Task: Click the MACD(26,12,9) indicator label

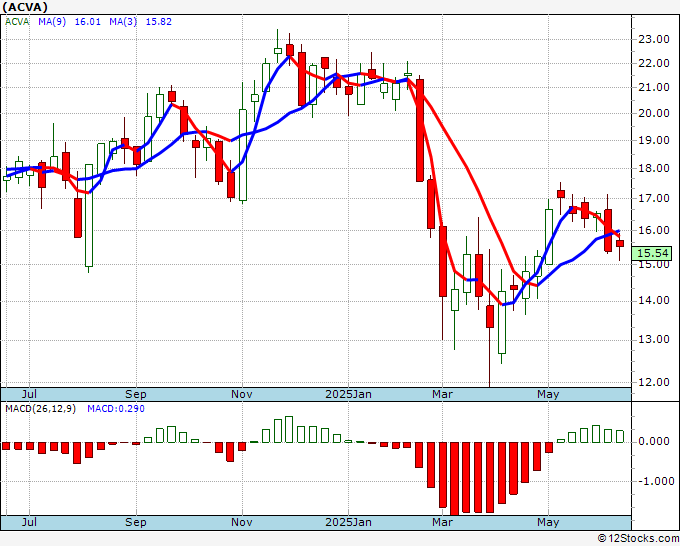Action: [x=40, y=409]
